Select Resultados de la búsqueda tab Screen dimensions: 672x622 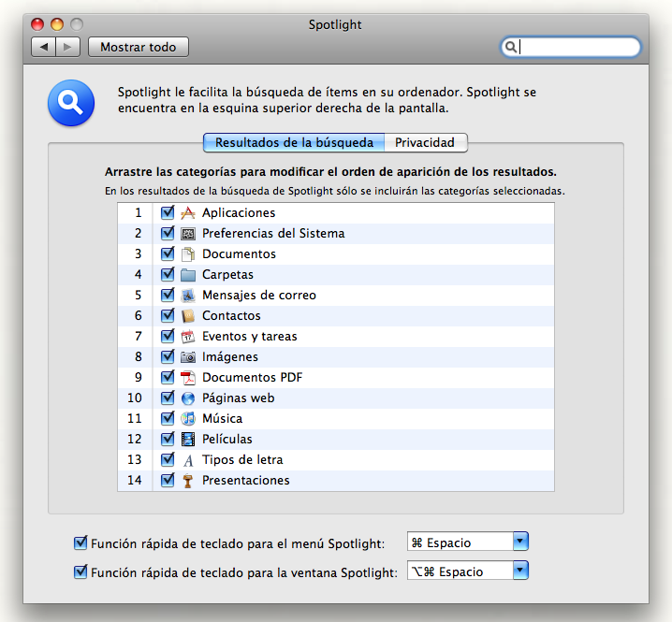click(294, 143)
